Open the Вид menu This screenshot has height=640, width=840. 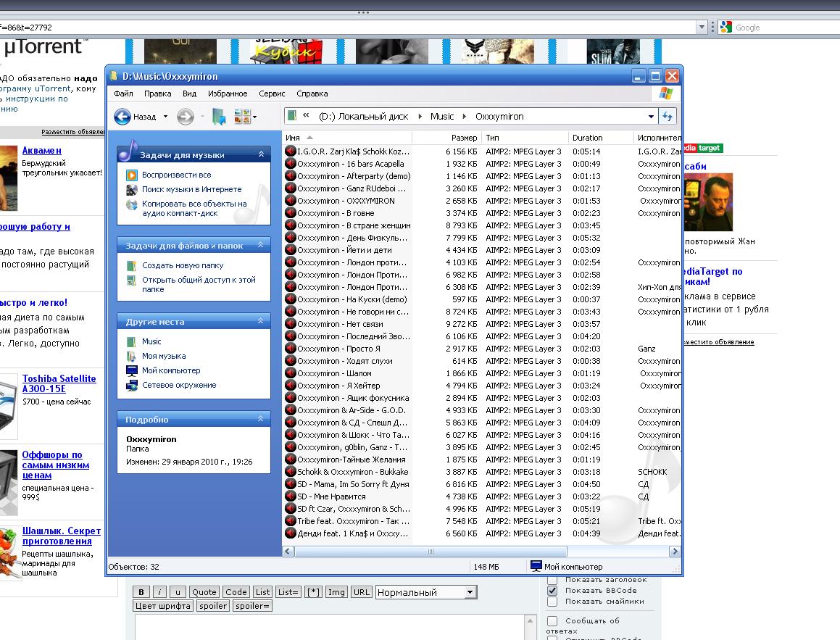point(189,93)
